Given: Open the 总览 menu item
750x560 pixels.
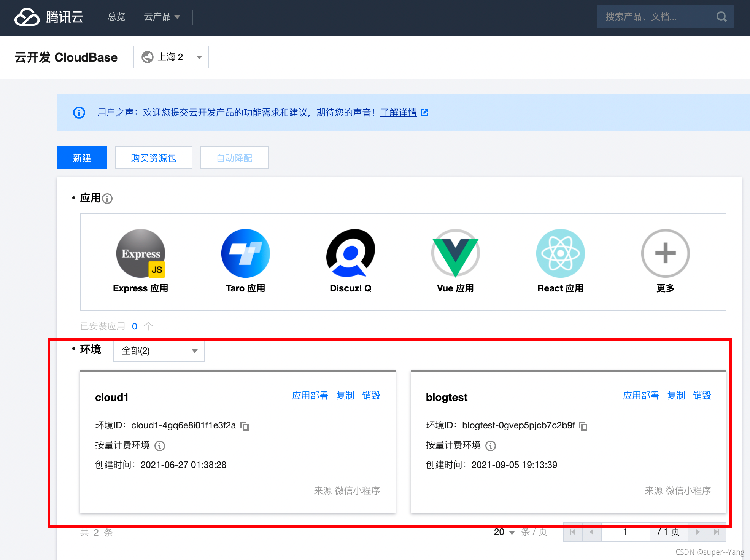Looking at the screenshot, I should coord(116,17).
